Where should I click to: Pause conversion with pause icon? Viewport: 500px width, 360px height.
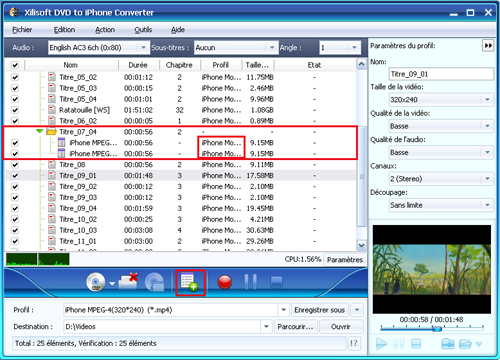[x=250, y=282]
